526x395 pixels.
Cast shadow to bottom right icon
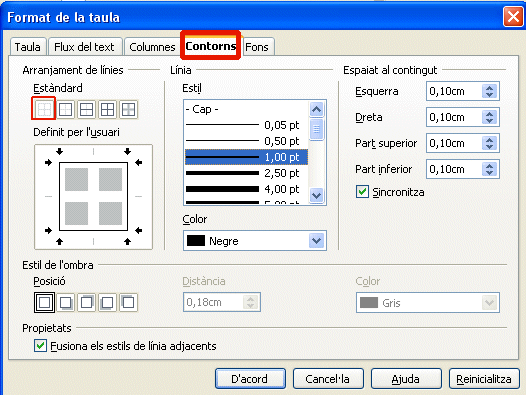(x=65, y=303)
